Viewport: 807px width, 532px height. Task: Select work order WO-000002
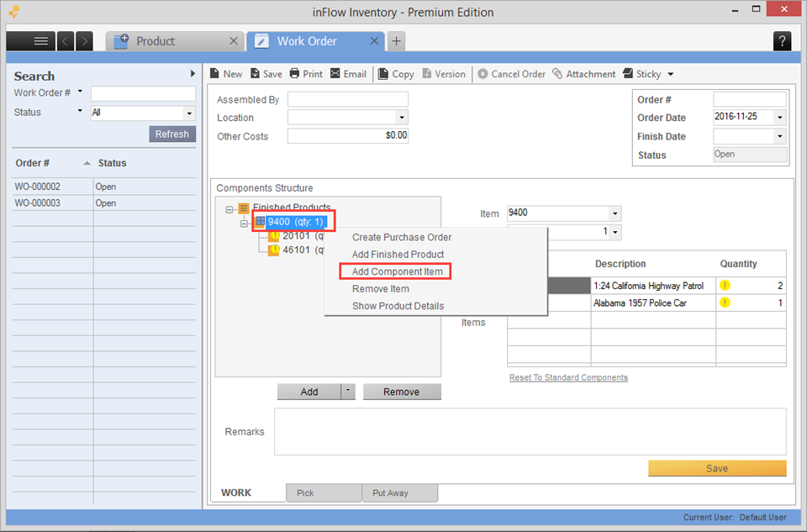(104, 187)
